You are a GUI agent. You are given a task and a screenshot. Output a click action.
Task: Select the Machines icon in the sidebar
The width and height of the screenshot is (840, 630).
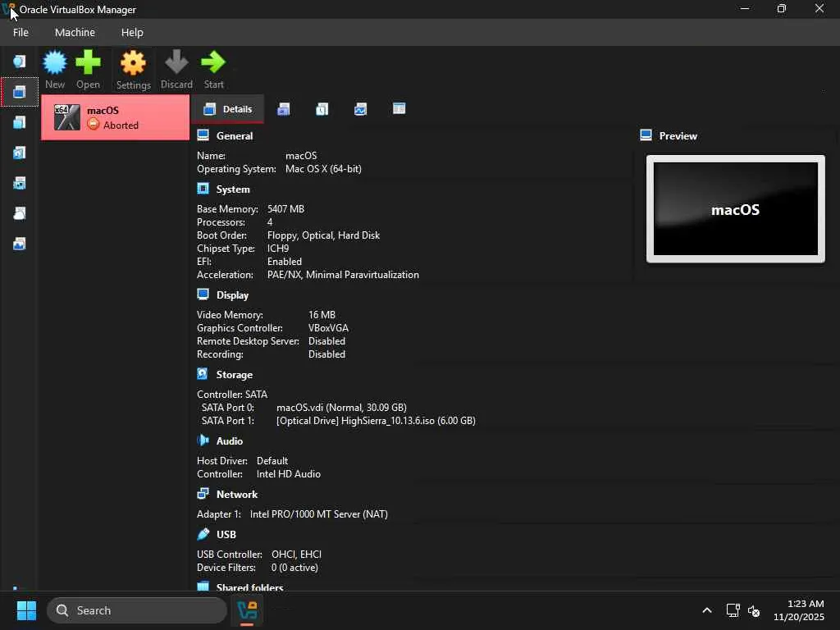coord(20,92)
